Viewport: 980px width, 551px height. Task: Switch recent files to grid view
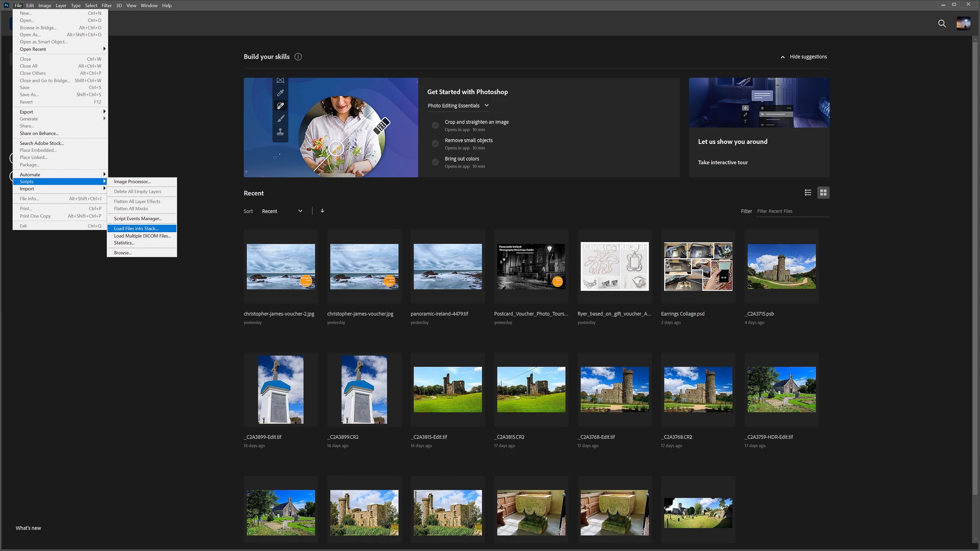pos(823,193)
